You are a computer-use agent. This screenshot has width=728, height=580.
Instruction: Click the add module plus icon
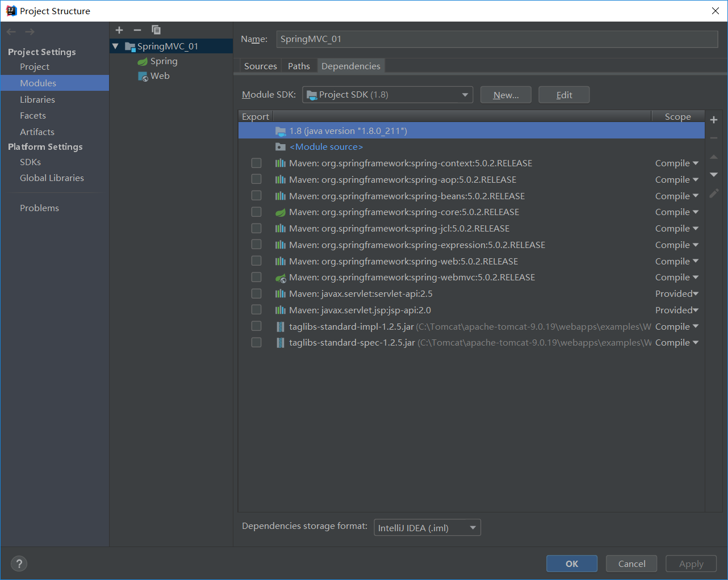(119, 30)
